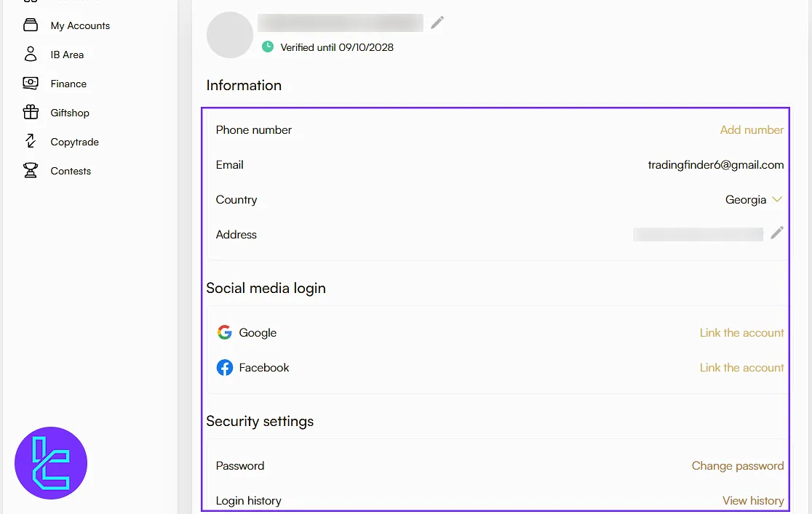This screenshot has height=514, width=812.
Task: Click the Giftshop gift box icon
Action: point(31,113)
